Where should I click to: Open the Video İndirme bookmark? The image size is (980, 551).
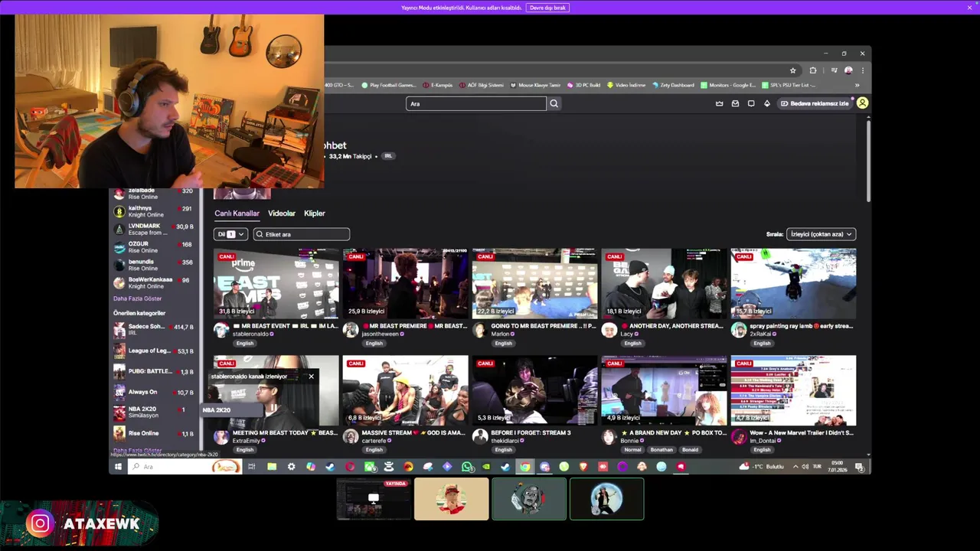coord(626,85)
